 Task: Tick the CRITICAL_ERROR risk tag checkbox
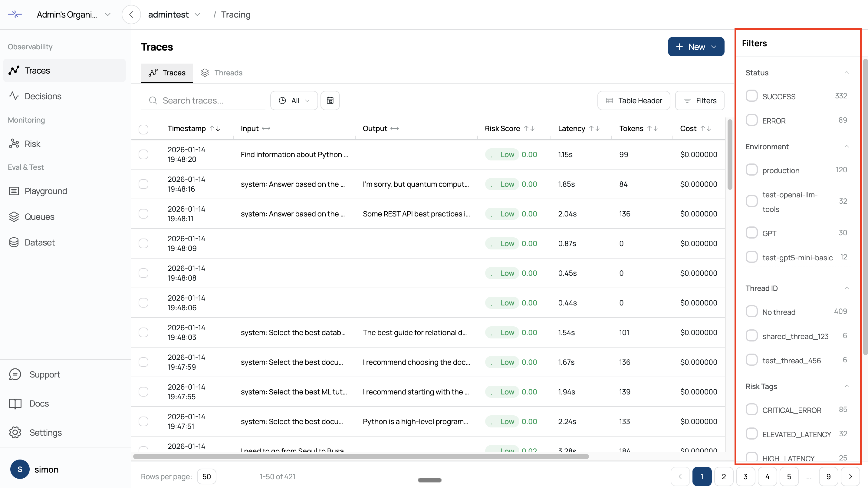tap(751, 410)
